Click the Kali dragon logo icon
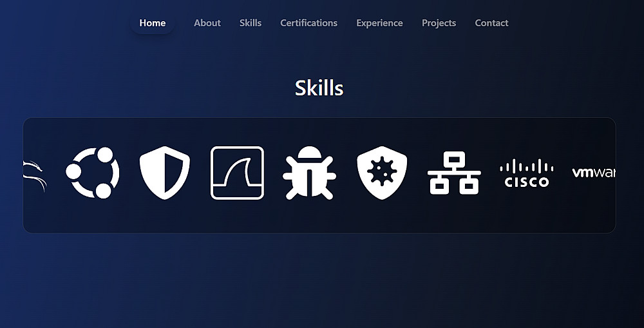644x328 pixels. (x=35, y=176)
